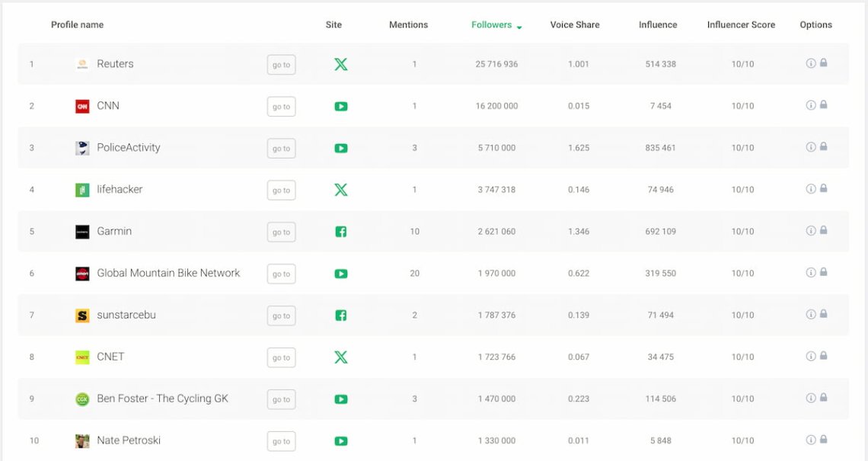Open info icon for lifehacker
The width and height of the screenshot is (868, 461).
point(810,188)
